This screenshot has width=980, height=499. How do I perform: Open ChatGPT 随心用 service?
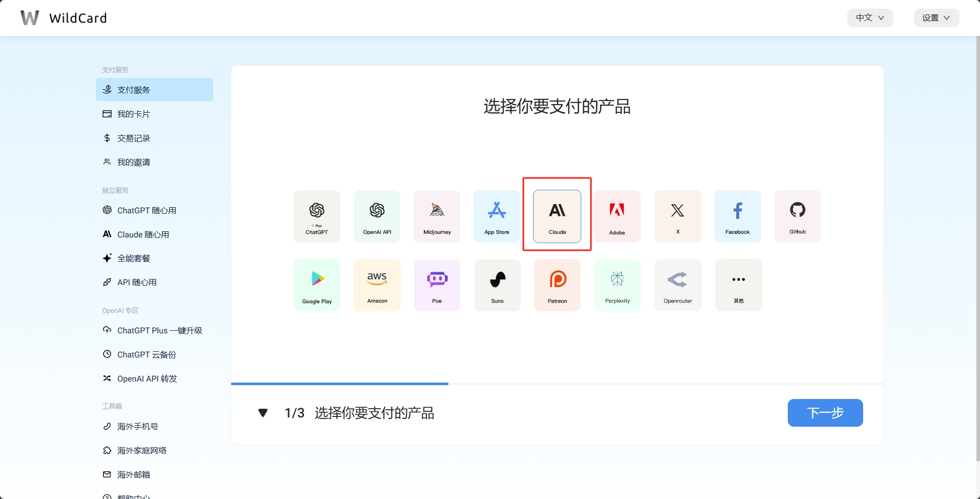[154, 210]
